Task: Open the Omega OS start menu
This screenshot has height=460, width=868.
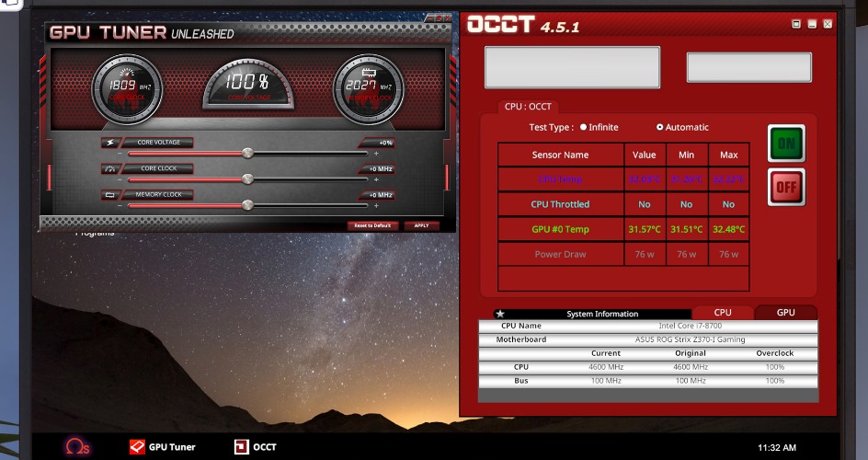Action: pos(77,446)
